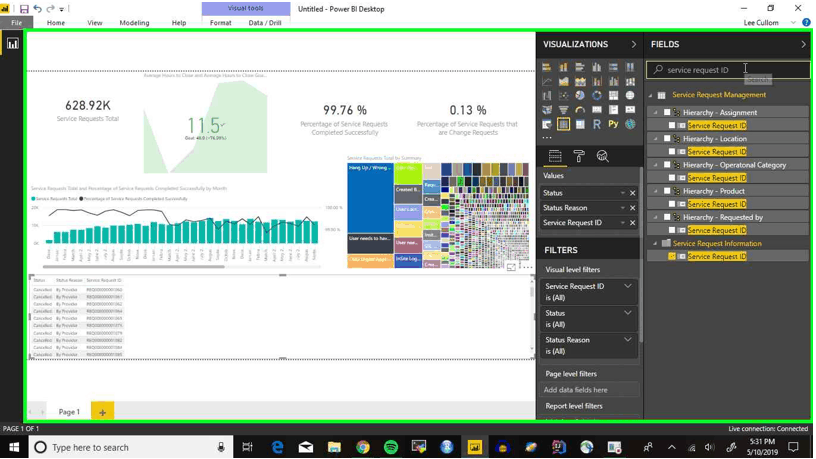The width and height of the screenshot is (816, 459).
Task: Collapse the Fields pane chevron
Action: pyautogui.click(x=803, y=44)
